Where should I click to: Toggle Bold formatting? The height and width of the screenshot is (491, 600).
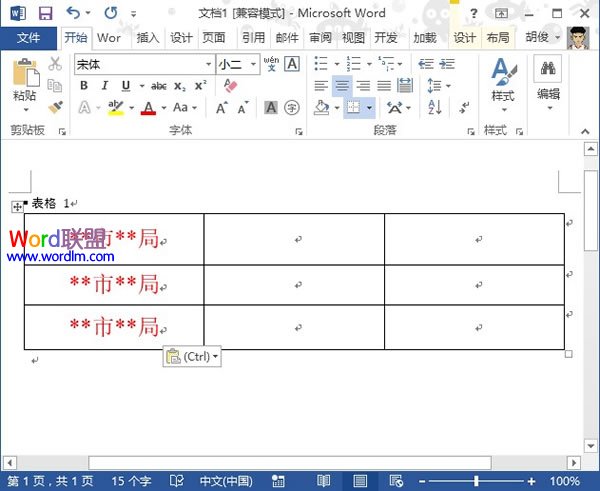[x=85, y=86]
